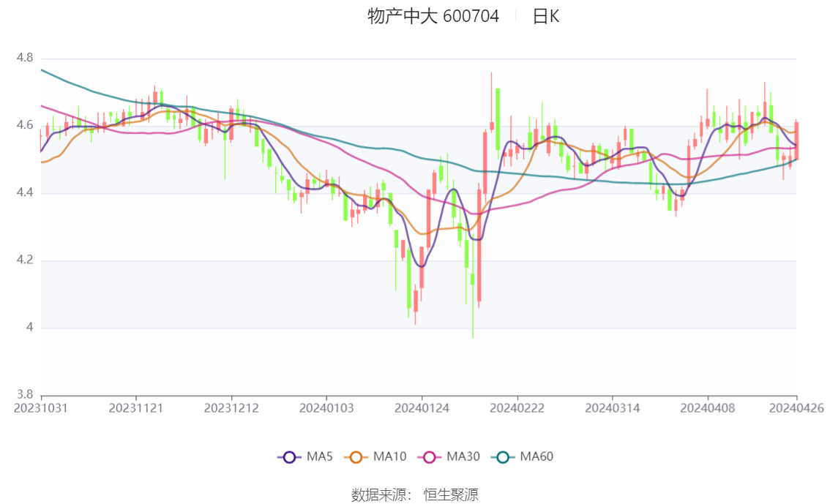
Task: Click the MA60 legend label text
Action: tap(536, 456)
